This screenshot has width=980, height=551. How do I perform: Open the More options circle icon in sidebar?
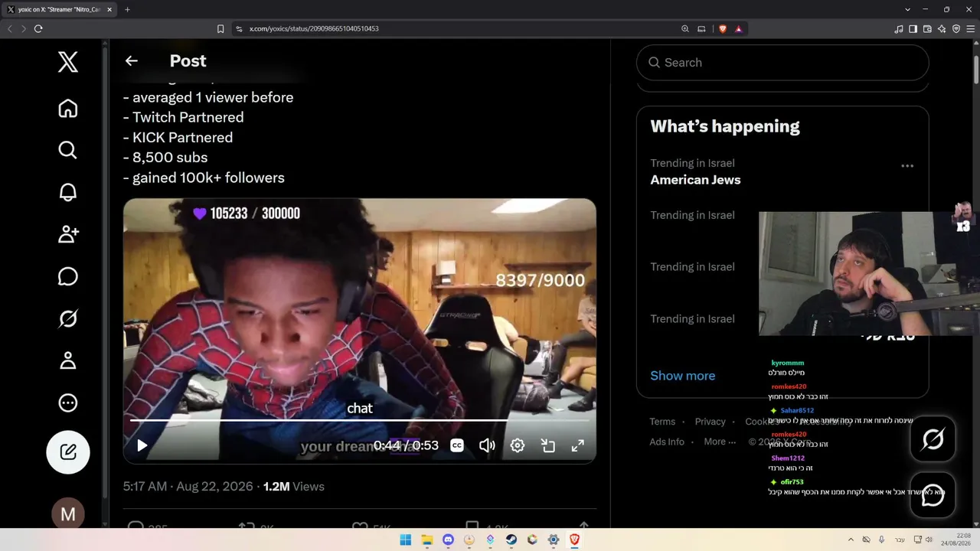(68, 403)
